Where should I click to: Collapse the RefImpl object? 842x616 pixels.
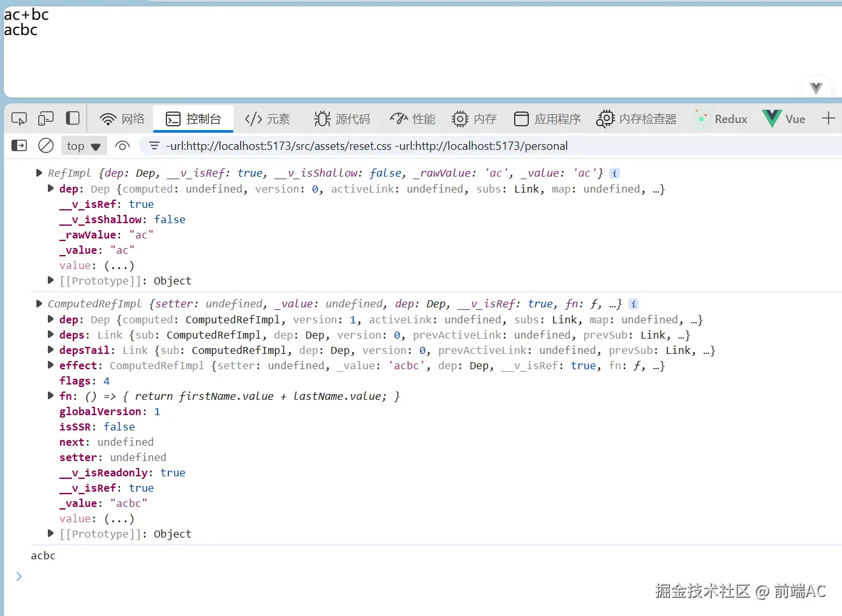39,173
